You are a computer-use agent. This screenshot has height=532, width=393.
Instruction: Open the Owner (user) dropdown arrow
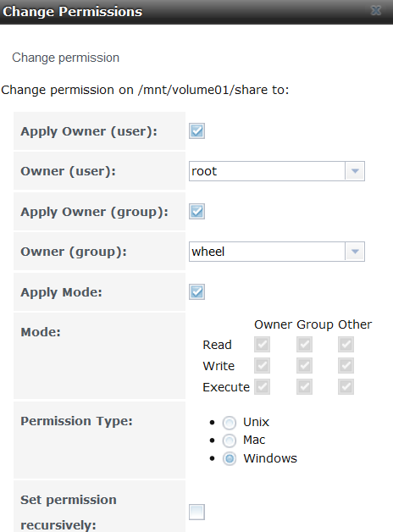(355, 171)
